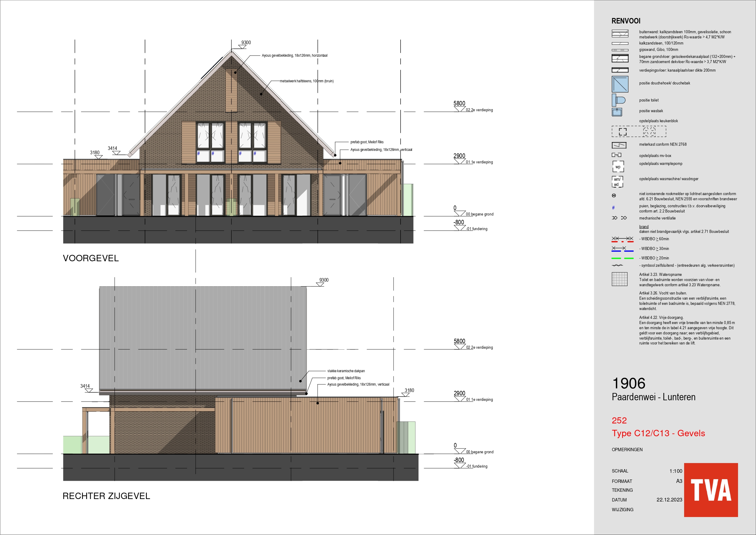This screenshot has height=535, width=756.
Task: Select the zelfsluitend wavy line symbol
Action: click(x=617, y=265)
